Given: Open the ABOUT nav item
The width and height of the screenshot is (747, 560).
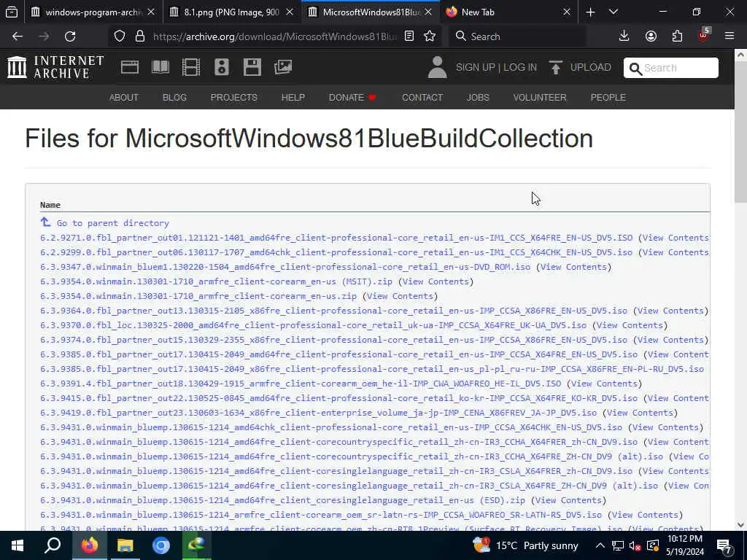Looking at the screenshot, I should pyautogui.click(x=124, y=98).
